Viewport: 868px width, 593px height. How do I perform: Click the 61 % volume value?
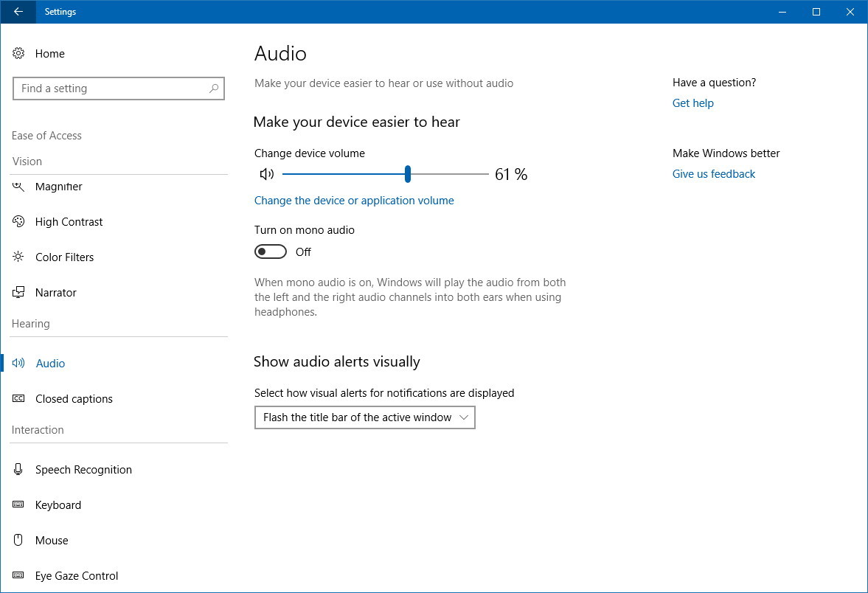tap(511, 174)
